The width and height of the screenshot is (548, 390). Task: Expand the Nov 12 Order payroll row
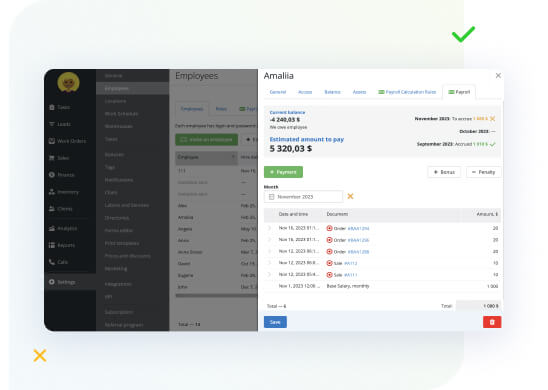pyautogui.click(x=269, y=251)
